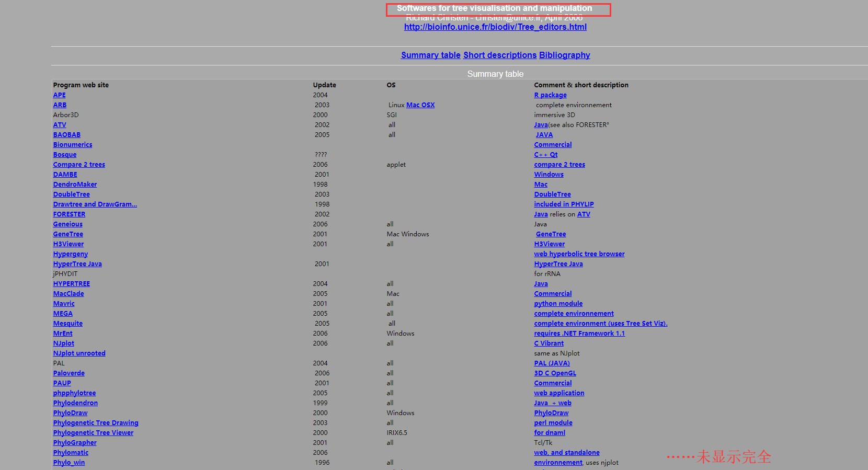The height and width of the screenshot is (470, 868).
Task: Click the Java link in HYPERTREE row
Action: pyautogui.click(x=541, y=284)
